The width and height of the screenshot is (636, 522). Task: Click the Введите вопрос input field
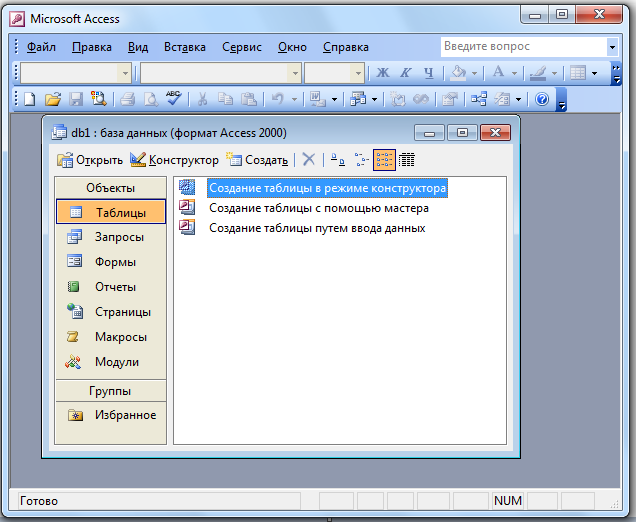[x=524, y=47]
